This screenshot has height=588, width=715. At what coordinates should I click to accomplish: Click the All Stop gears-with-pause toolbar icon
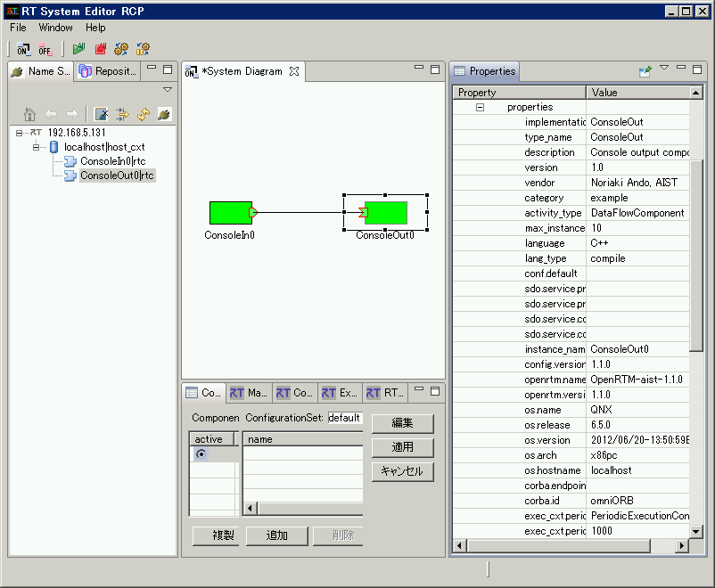point(143,48)
